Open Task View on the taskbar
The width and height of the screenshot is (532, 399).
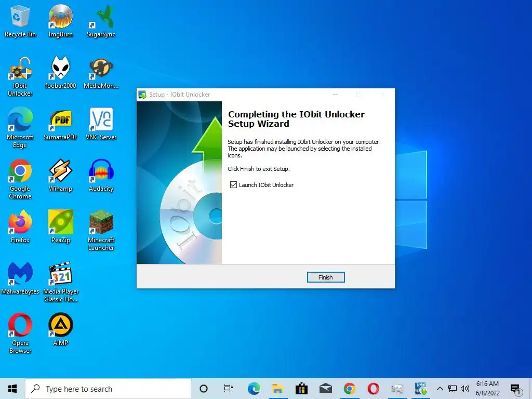point(229,389)
